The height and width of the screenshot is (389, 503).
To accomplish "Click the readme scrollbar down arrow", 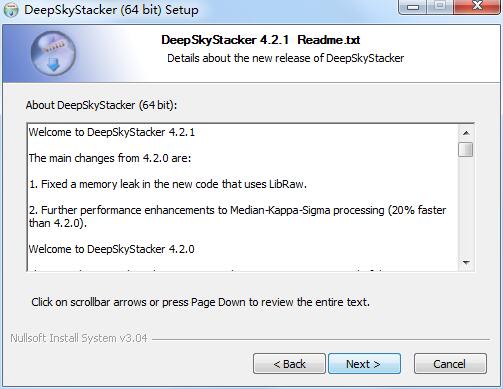I will coord(466,263).
